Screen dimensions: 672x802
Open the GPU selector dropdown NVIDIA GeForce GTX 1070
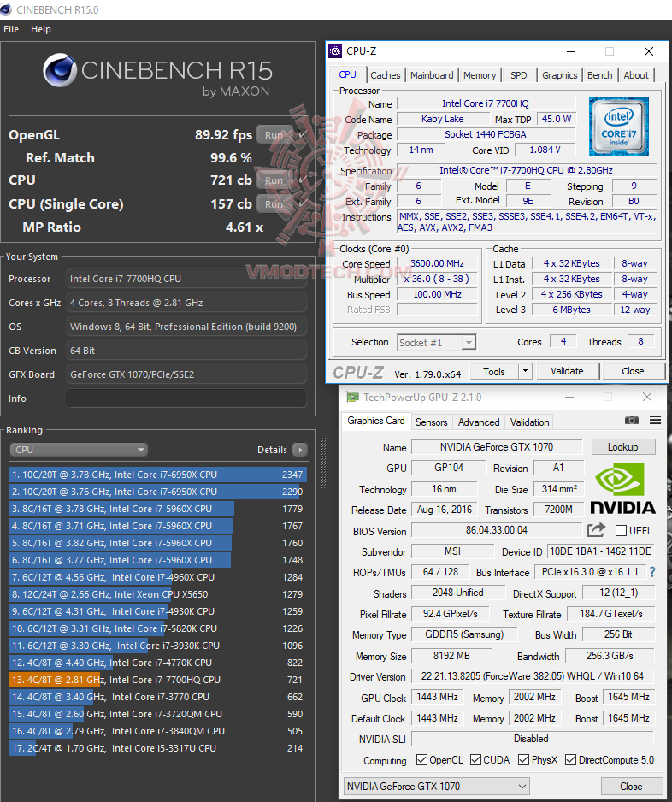[x=436, y=786]
